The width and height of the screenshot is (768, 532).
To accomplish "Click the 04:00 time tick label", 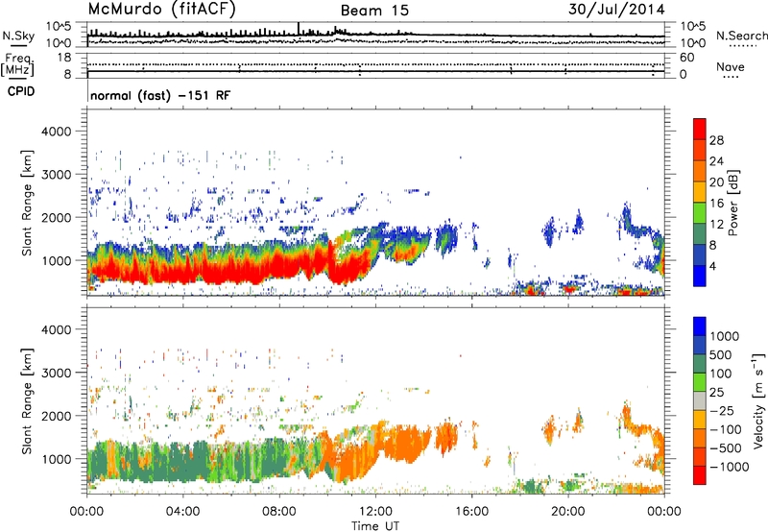I will point(182,512).
